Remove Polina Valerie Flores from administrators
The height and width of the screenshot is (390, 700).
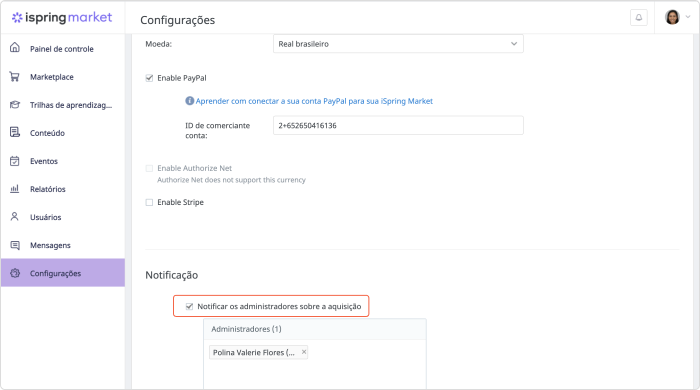(x=304, y=352)
